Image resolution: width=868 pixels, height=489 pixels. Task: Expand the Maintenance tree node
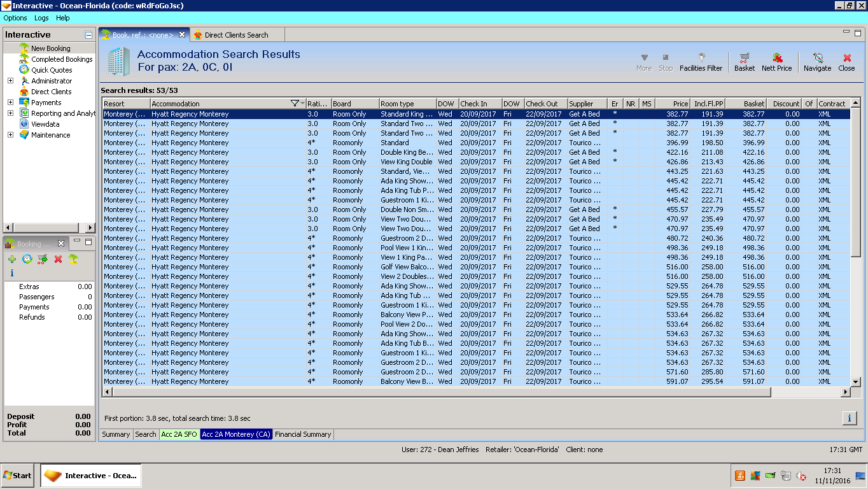pyautogui.click(x=10, y=135)
